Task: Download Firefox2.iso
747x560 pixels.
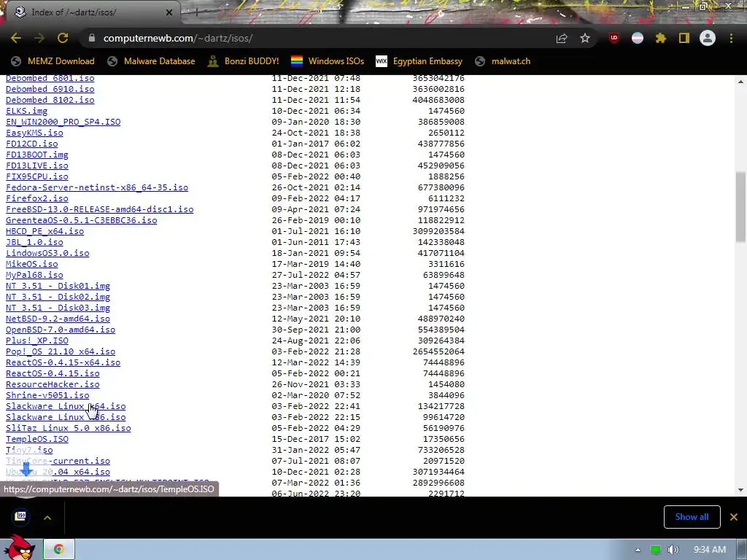Action: [37, 198]
